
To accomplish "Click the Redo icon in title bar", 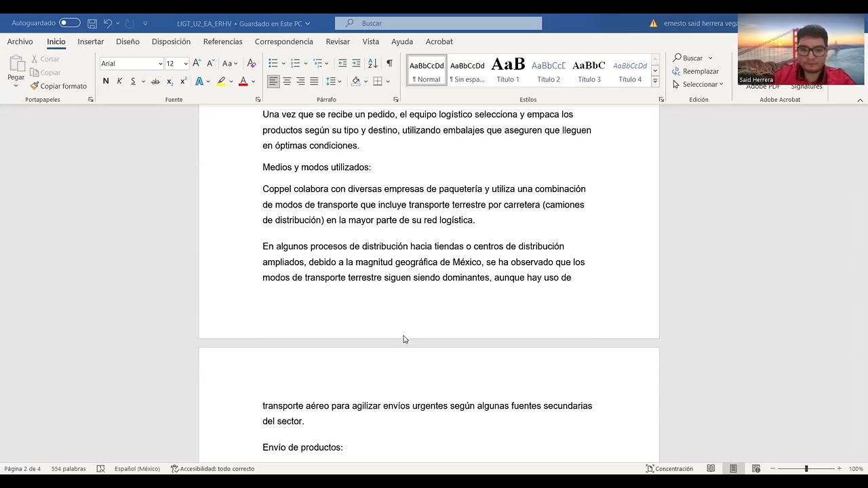I will pyautogui.click(x=130, y=23).
